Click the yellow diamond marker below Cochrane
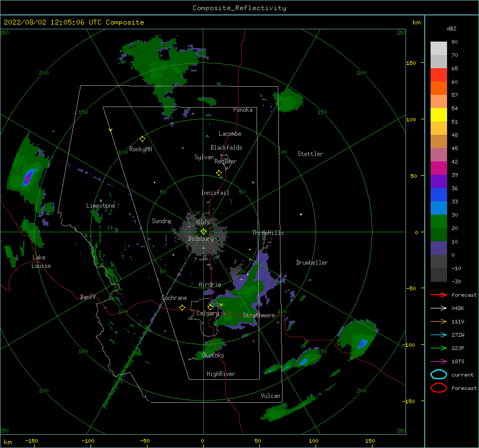479x448 pixels. click(x=183, y=307)
